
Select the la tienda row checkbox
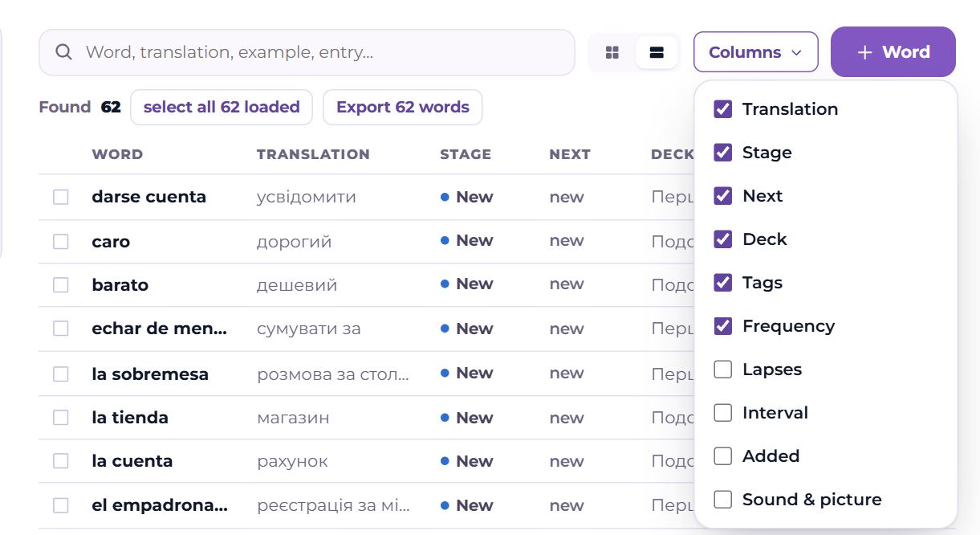click(x=61, y=418)
